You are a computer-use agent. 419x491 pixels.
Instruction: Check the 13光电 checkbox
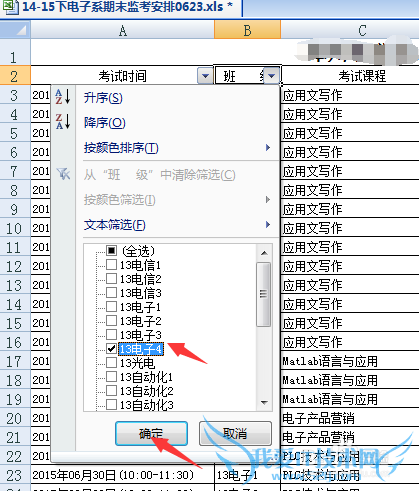point(111,362)
